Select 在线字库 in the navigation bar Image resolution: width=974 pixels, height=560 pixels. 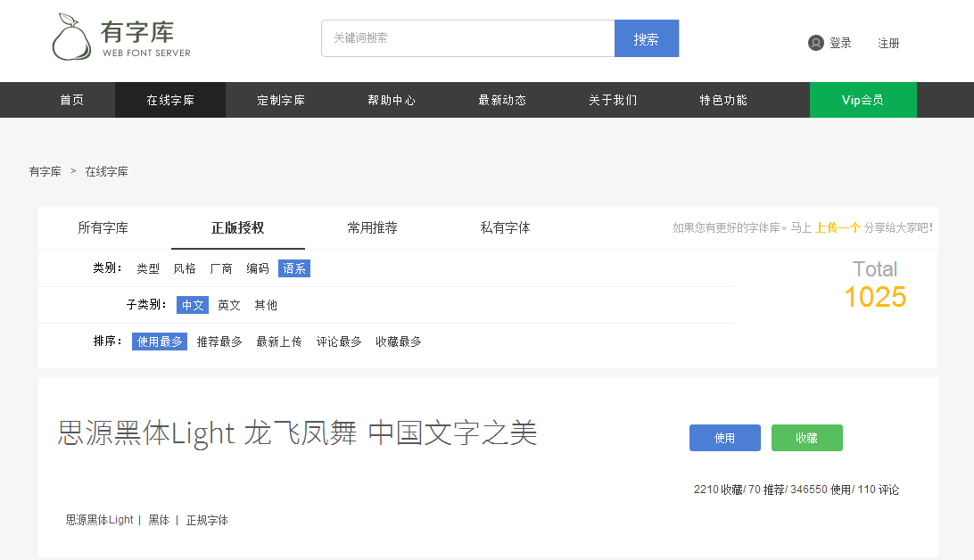click(x=170, y=100)
